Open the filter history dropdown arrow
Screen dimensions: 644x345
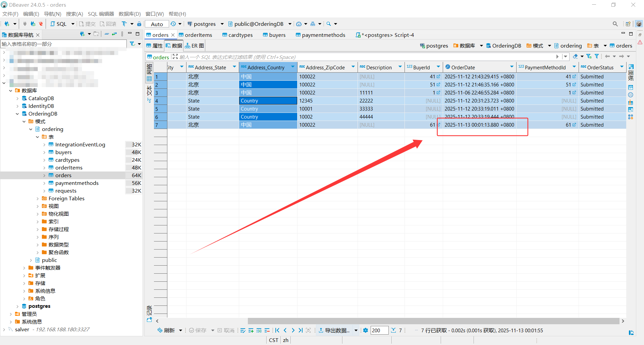(566, 57)
